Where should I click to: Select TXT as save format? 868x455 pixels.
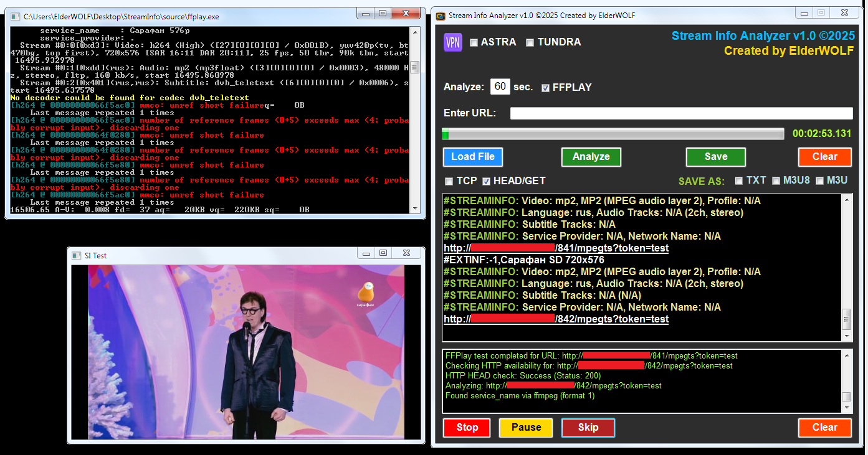coord(739,181)
